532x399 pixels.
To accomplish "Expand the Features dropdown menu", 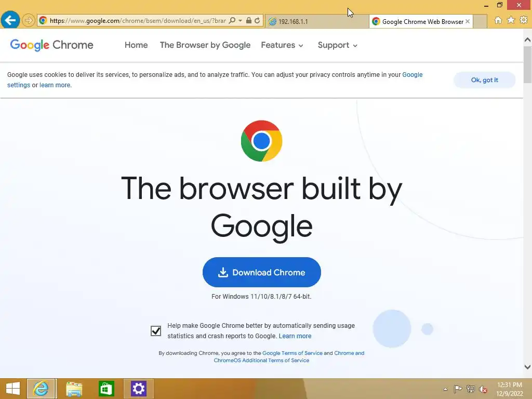I will point(282,45).
